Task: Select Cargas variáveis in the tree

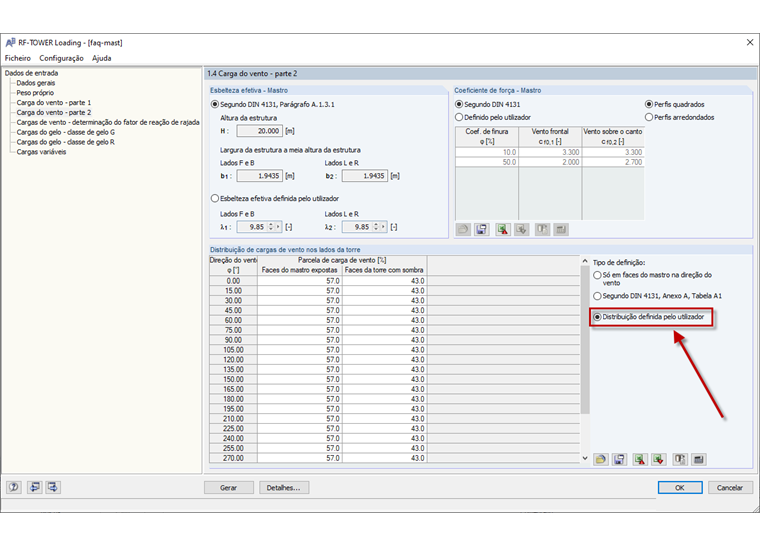Action: click(x=41, y=152)
